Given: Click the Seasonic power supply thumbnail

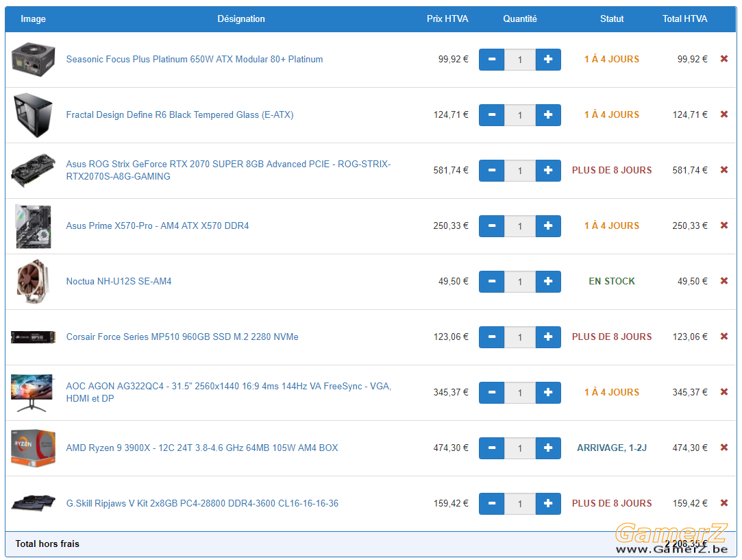Looking at the screenshot, I should coord(33,59).
